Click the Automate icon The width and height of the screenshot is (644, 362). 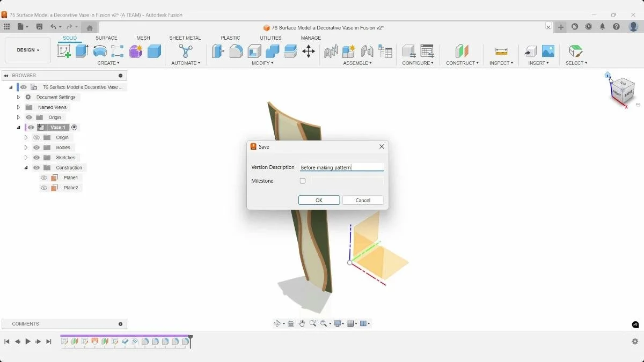click(186, 51)
